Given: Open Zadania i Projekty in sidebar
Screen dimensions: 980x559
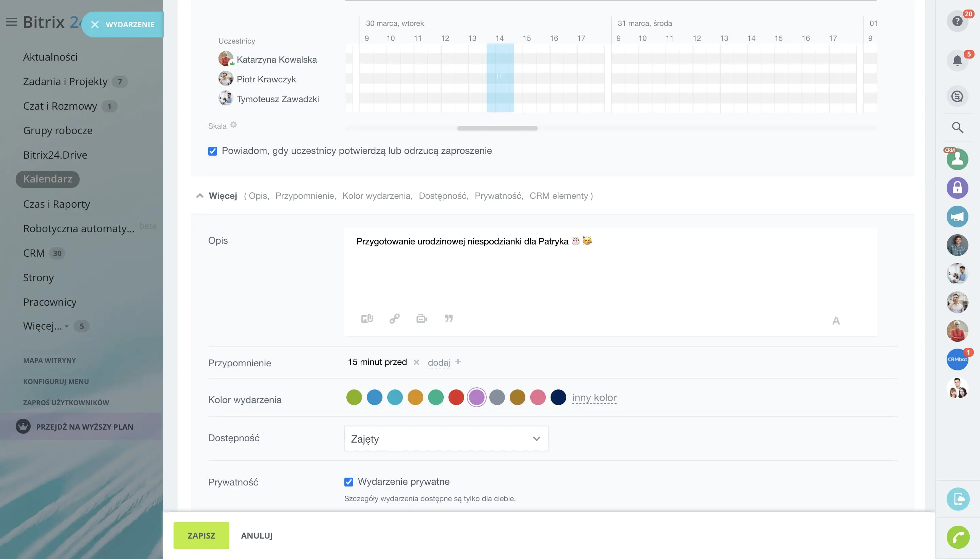Looking at the screenshot, I should click(x=65, y=81).
